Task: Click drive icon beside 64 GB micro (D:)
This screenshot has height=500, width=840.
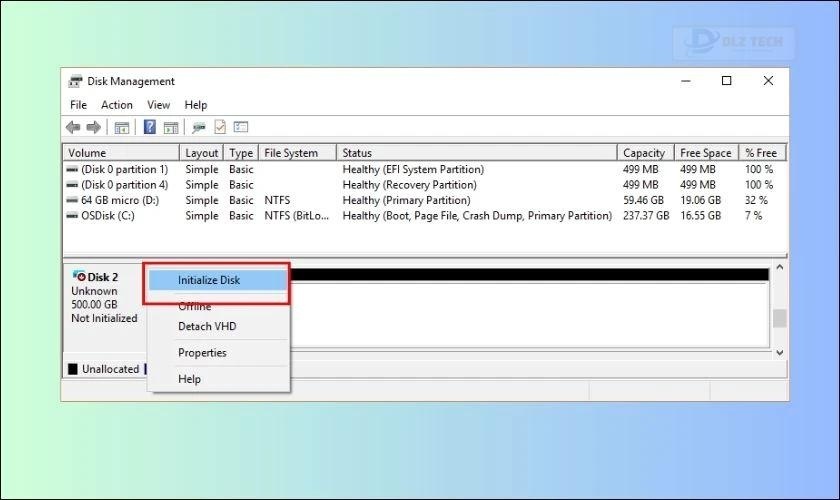Action: 72,200
